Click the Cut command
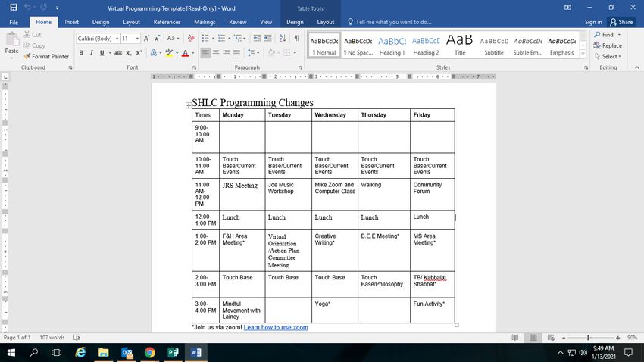 point(33,35)
